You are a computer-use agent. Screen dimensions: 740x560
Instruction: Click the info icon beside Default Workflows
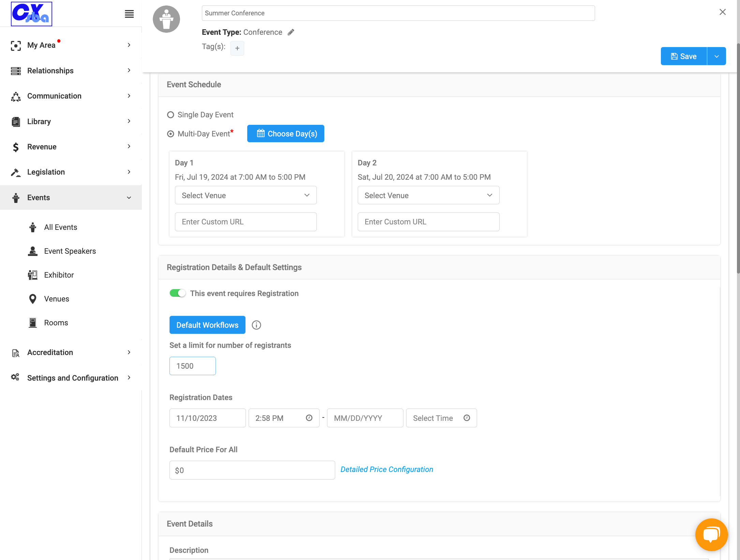(x=256, y=325)
